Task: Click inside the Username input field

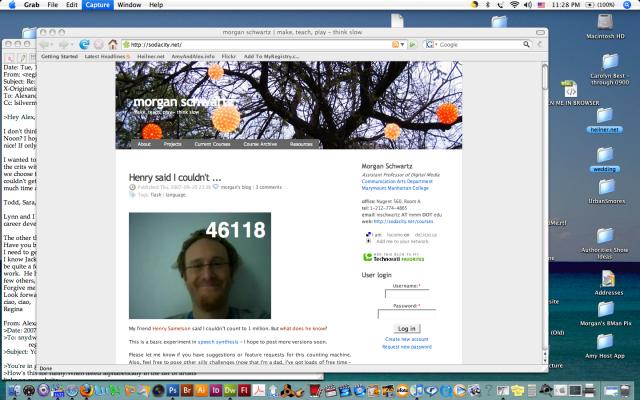Action: coord(407,293)
